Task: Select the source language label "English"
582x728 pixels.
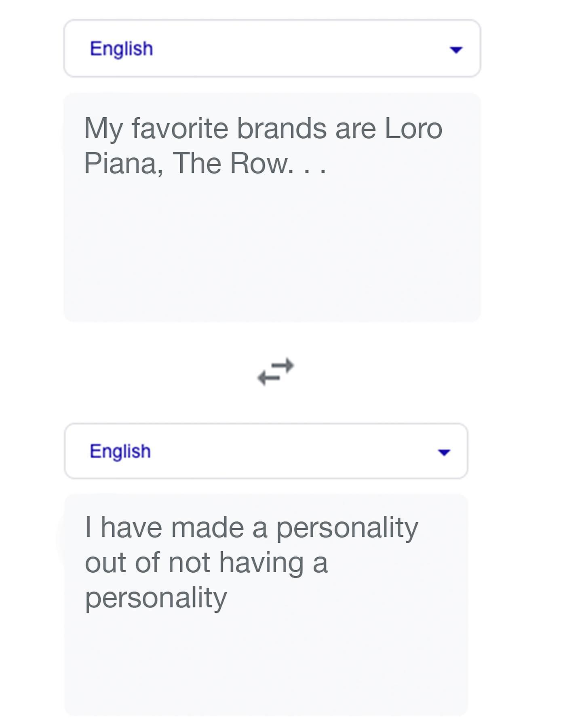Action: pos(121,49)
